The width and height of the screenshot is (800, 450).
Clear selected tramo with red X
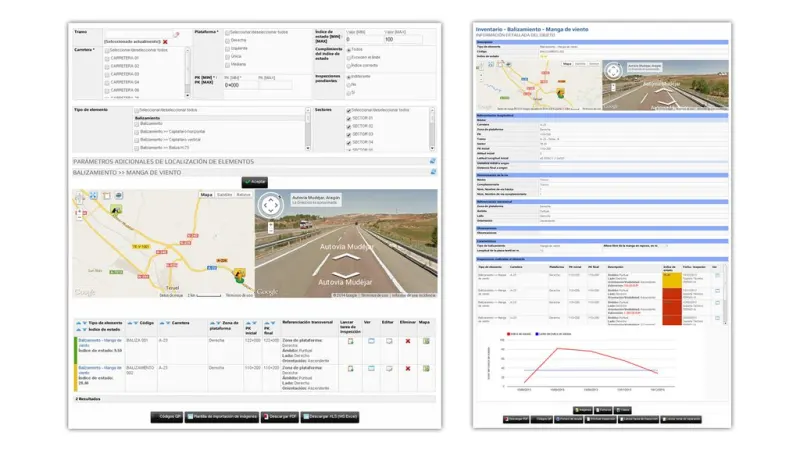click(x=165, y=42)
